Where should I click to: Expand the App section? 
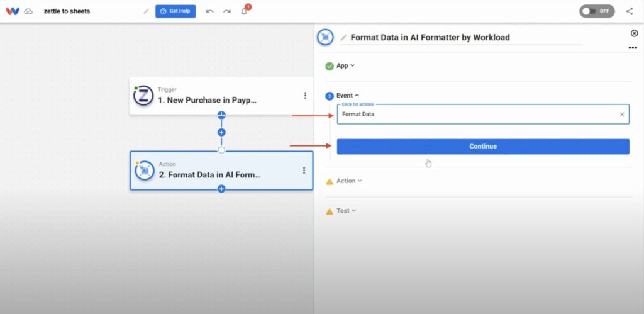tap(345, 66)
